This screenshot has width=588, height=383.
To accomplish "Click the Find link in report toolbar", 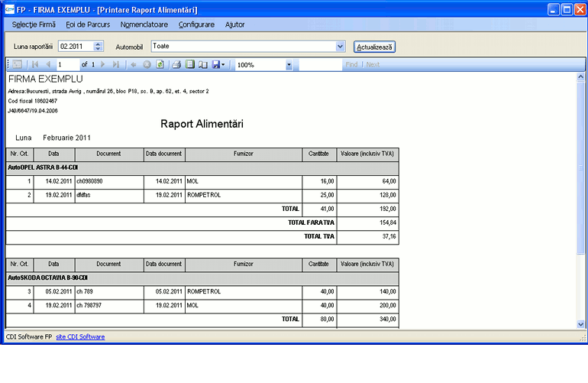I will point(351,64).
